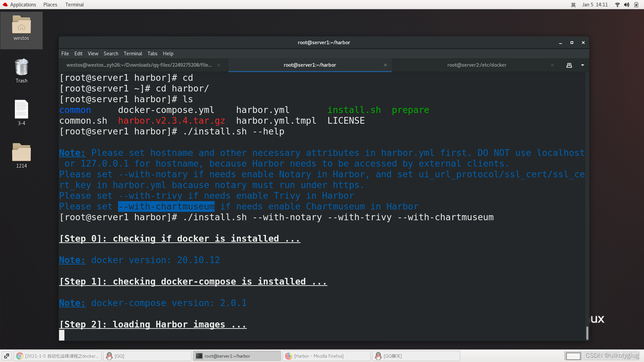Close the terminal window
Image resolution: width=644 pixels, height=362 pixels.
point(583,43)
